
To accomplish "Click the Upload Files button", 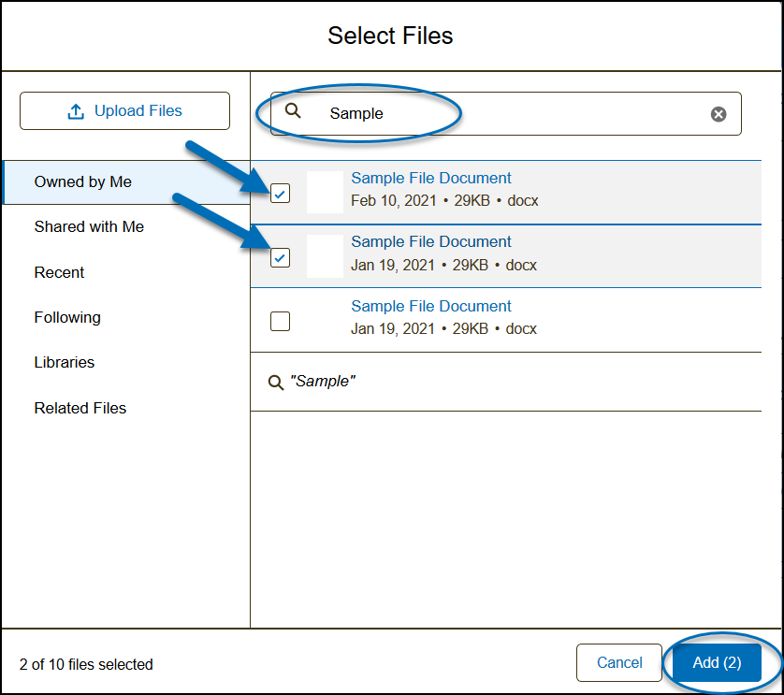I will [124, 111].
